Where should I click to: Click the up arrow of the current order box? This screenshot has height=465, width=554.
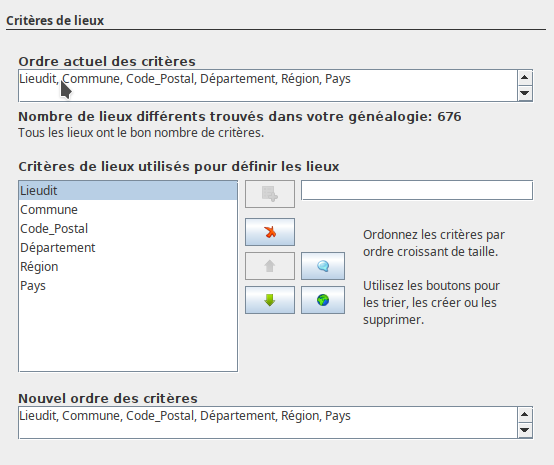pyautogui.click(x=525, y=78)
